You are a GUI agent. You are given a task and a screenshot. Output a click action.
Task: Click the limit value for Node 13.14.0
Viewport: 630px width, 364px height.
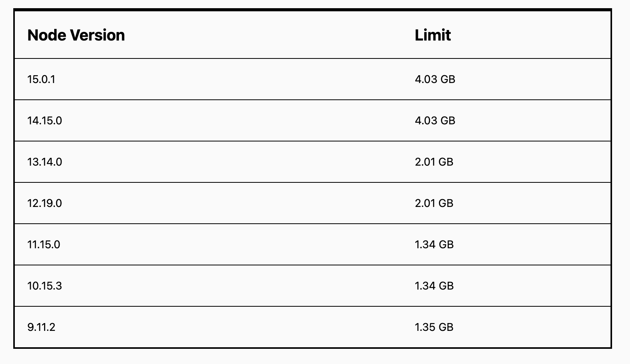pos(434,162)
